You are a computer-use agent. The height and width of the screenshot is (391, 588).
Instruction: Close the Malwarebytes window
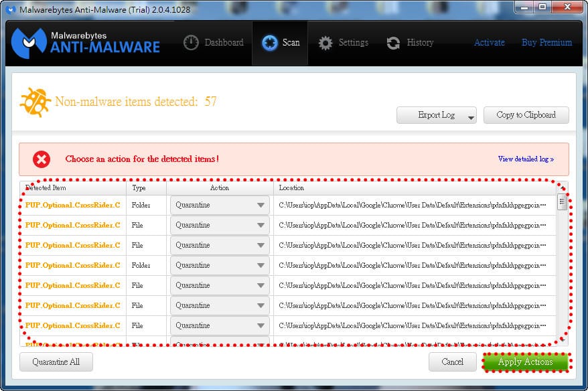(x=568, y=7)
